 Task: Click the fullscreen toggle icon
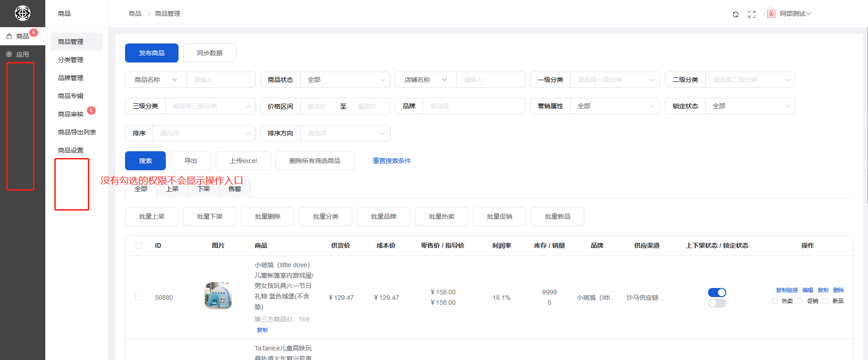[752, 14]
